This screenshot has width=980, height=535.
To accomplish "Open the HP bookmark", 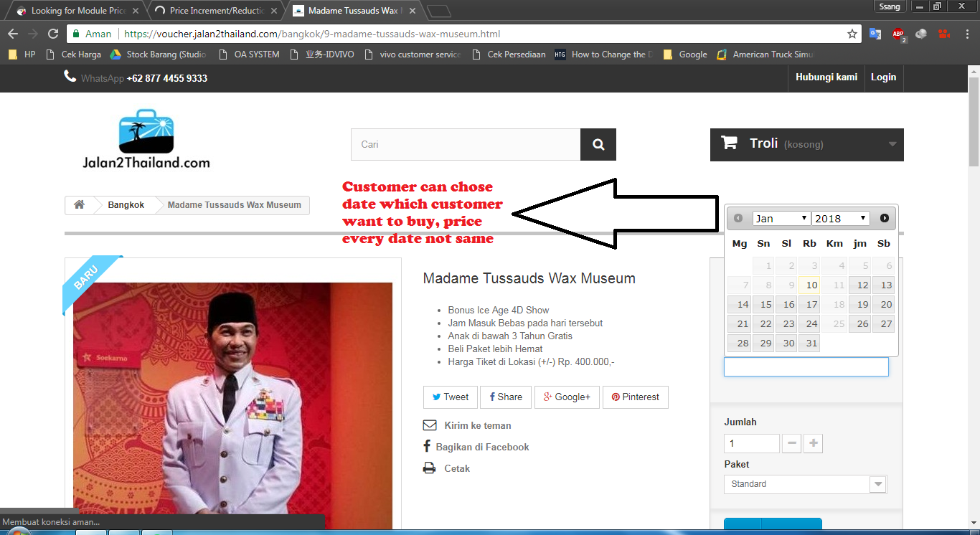I will pos(22,55).
